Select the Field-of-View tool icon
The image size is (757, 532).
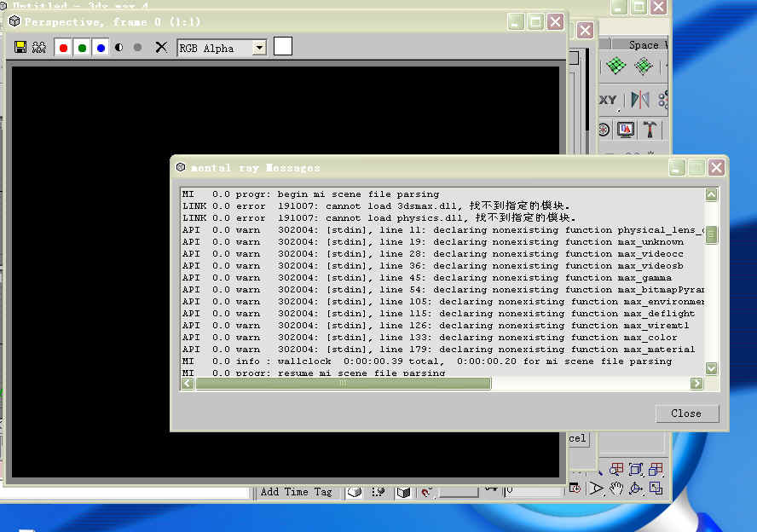coord(596,489)
